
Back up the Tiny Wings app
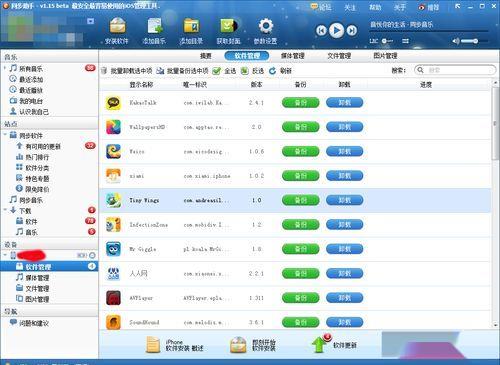click(x=301, y=200)
